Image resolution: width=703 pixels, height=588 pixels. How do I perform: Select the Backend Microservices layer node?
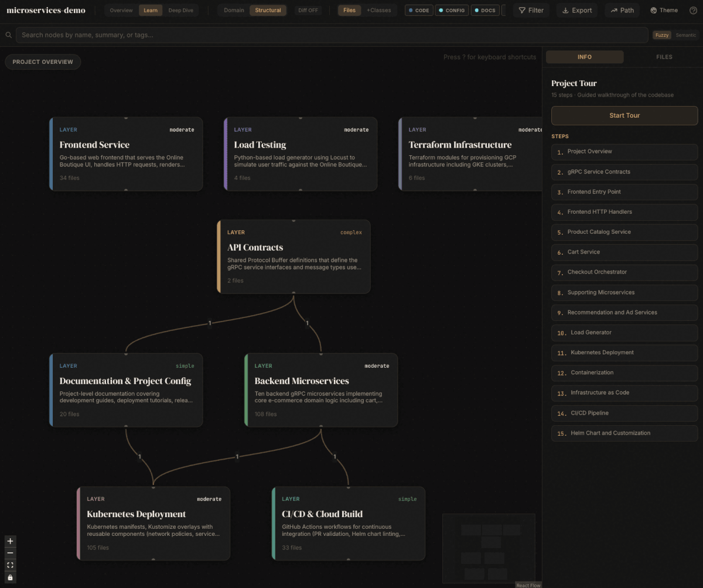(321, 390)
